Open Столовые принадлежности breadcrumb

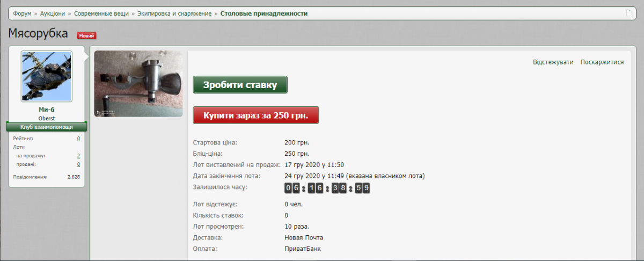[x=264, y=13]
